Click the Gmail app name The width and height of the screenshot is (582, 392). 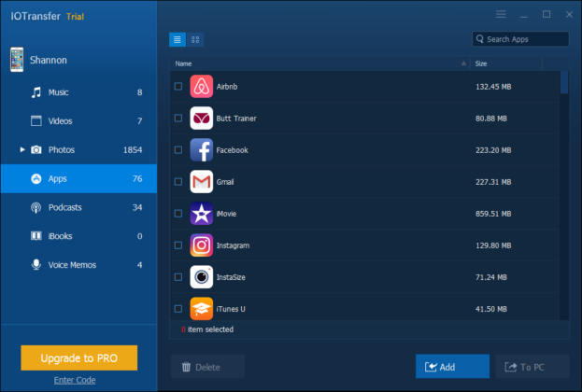(x=225, y=182)
